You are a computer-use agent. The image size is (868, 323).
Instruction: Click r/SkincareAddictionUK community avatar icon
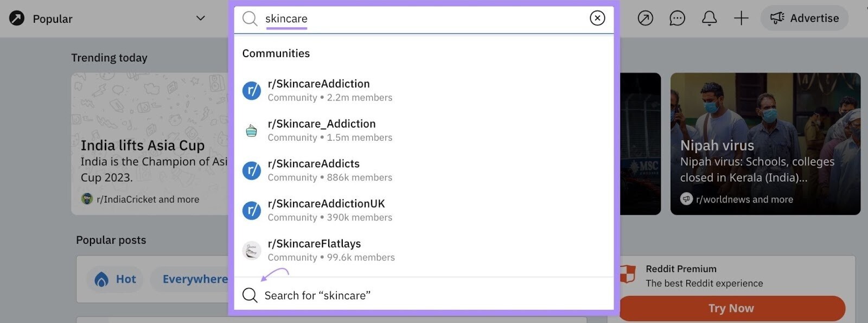point(251,210)
